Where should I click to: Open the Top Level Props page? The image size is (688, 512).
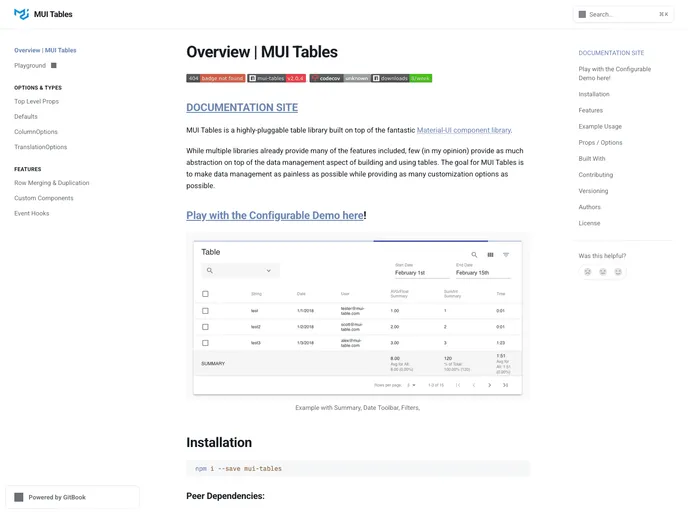click(36, 102)
